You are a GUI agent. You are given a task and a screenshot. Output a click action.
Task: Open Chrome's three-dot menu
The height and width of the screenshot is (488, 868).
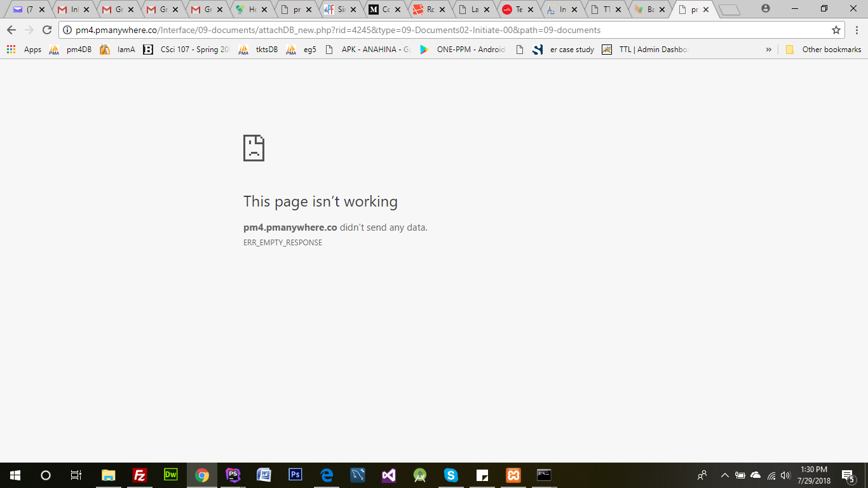(x=857, y=30)
